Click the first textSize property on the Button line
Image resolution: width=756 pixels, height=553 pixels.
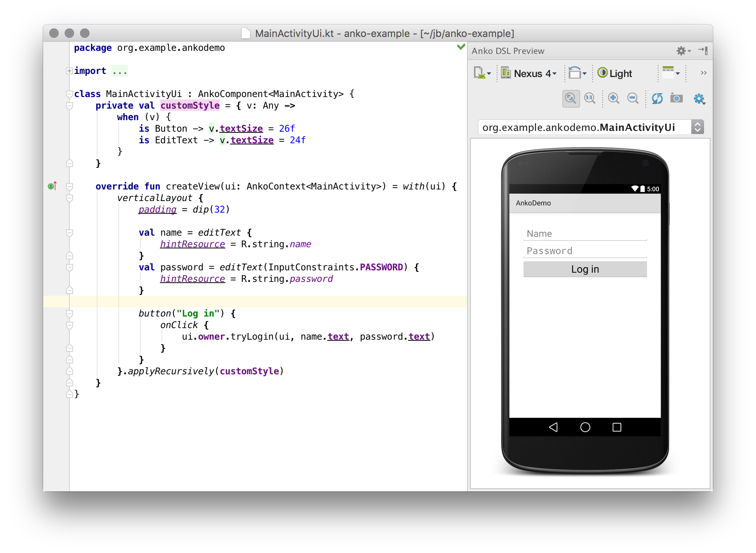(241, 129)
